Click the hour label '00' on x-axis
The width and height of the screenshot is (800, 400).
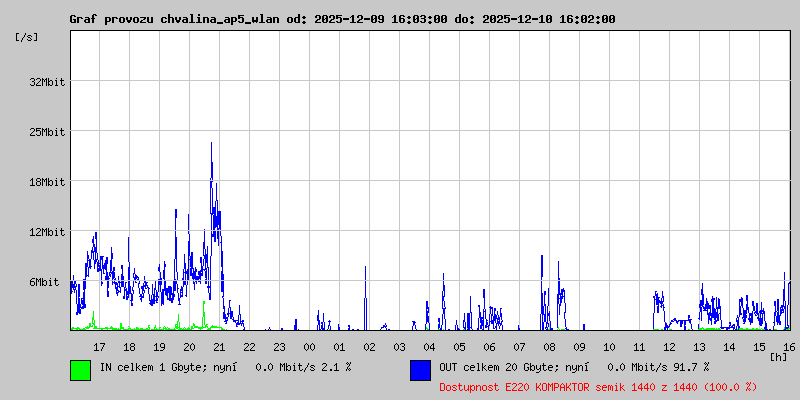pos(309,347)
